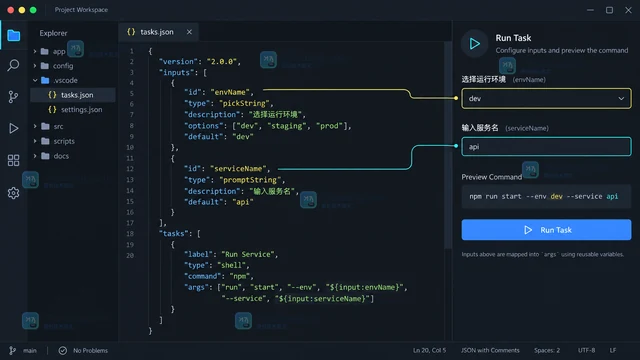Close the tasks.json editor tab
Image resolution: width=640 pixels, height=360 pixels.
click(189, 32)
